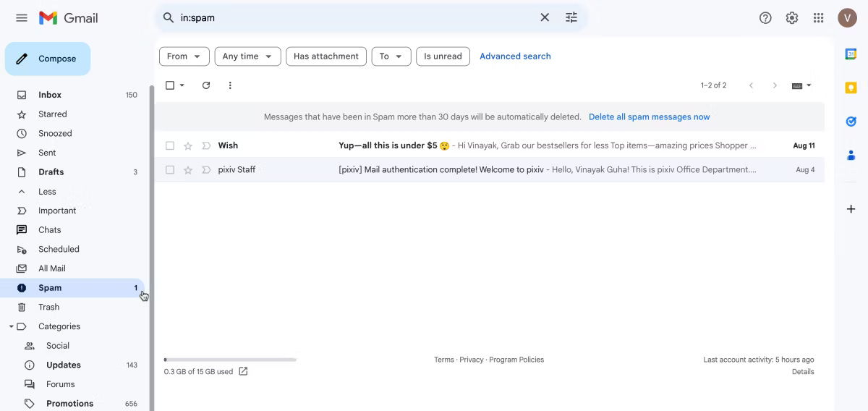Collapse the Categories section arrow

point(11,326)
